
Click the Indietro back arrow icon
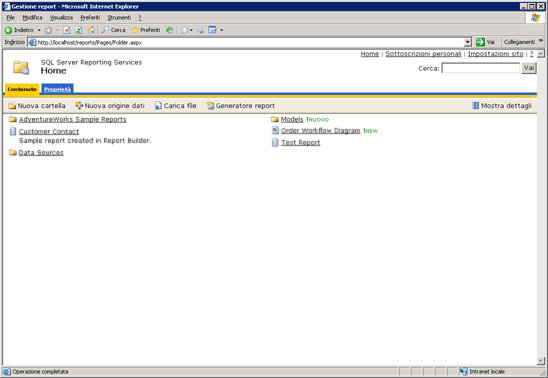pyautogui.click(x=8, y=30)
